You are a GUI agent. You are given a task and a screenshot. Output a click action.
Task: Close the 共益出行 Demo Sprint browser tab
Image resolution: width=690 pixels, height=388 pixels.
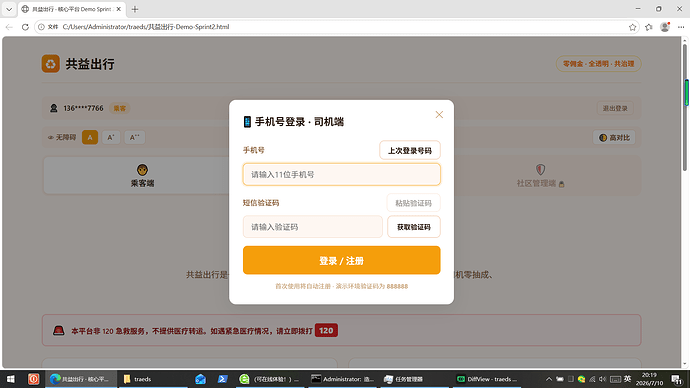click(118, 9)
